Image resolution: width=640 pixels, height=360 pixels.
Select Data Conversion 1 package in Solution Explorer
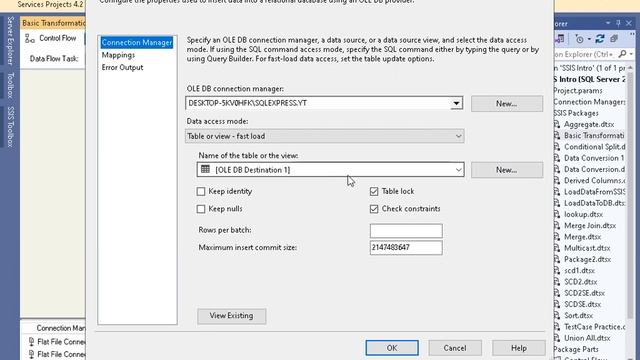coord(594,158)
